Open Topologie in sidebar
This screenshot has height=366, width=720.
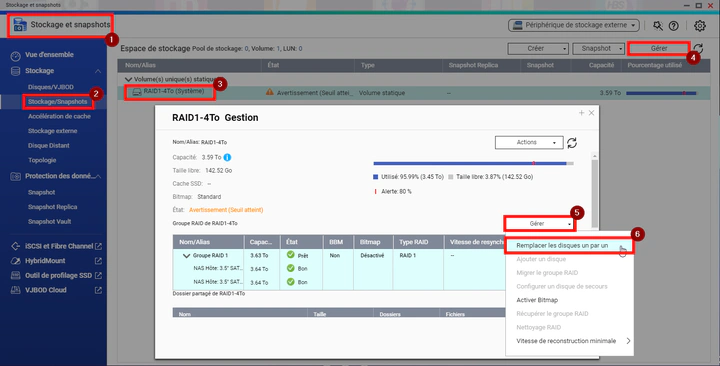tap(42, 160)
